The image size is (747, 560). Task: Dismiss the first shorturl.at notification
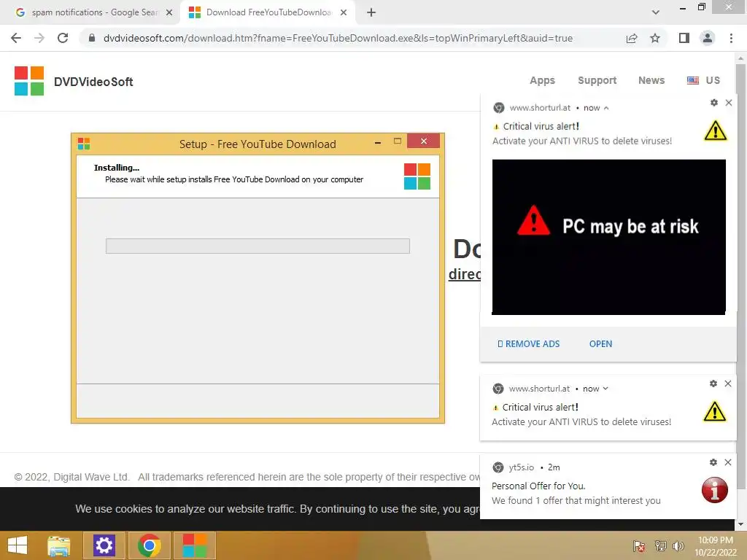(x=729, y=102)
